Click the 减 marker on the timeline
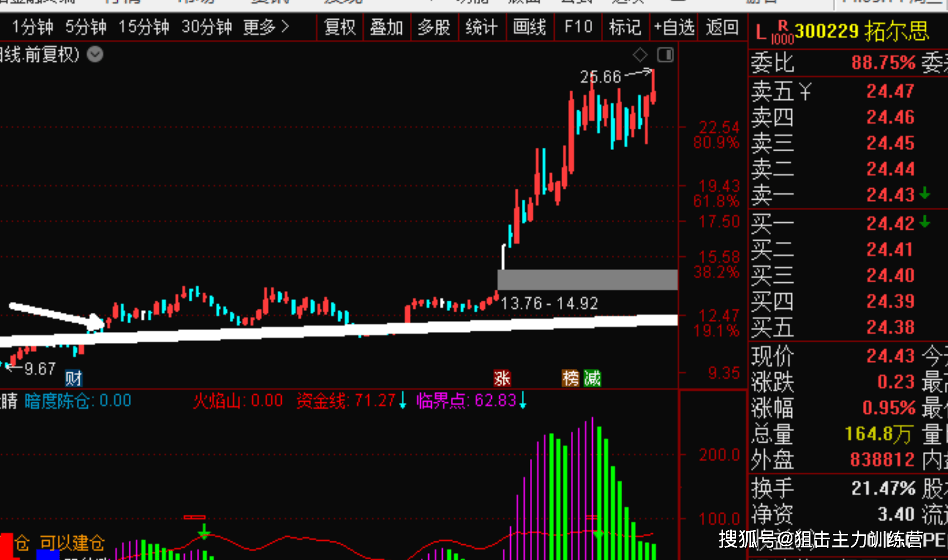Screen dimensions: 948x560 [592, 378]
